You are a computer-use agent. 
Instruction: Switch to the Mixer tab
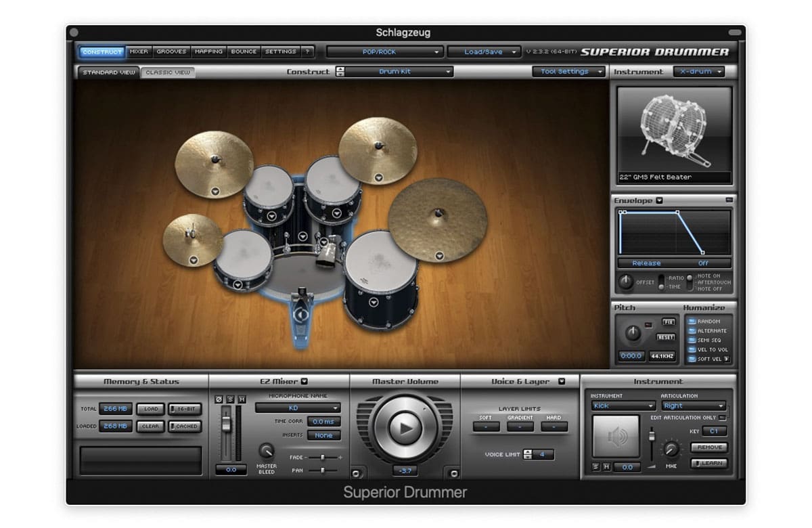point(139,51)
